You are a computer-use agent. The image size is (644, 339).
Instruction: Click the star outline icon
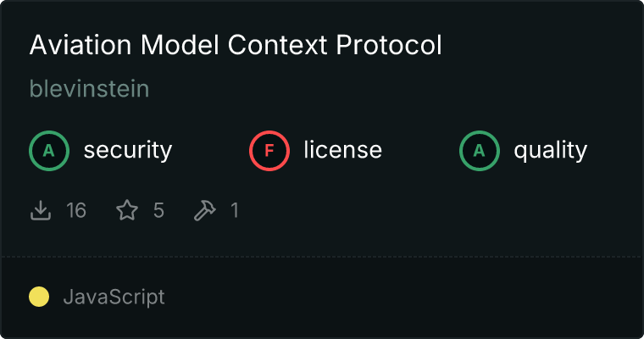pyautogui.click(x=127, y=210)
